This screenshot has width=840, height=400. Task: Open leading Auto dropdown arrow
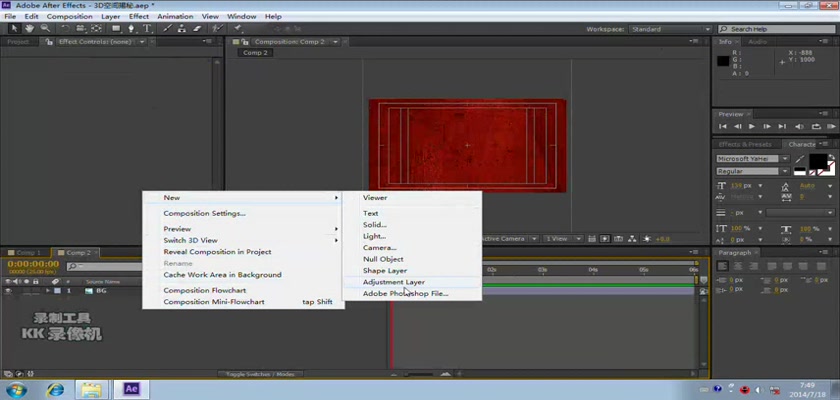[x=830, y=186]
